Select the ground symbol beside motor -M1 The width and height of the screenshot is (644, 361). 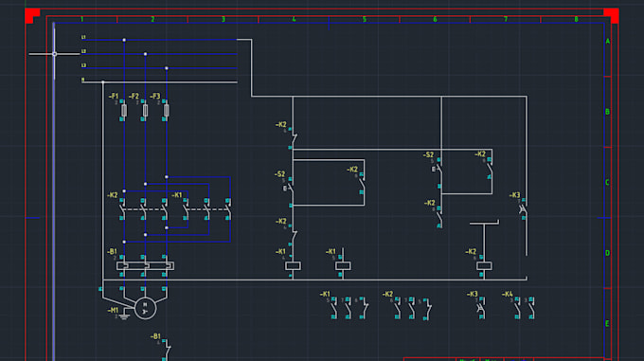[124, 316]
